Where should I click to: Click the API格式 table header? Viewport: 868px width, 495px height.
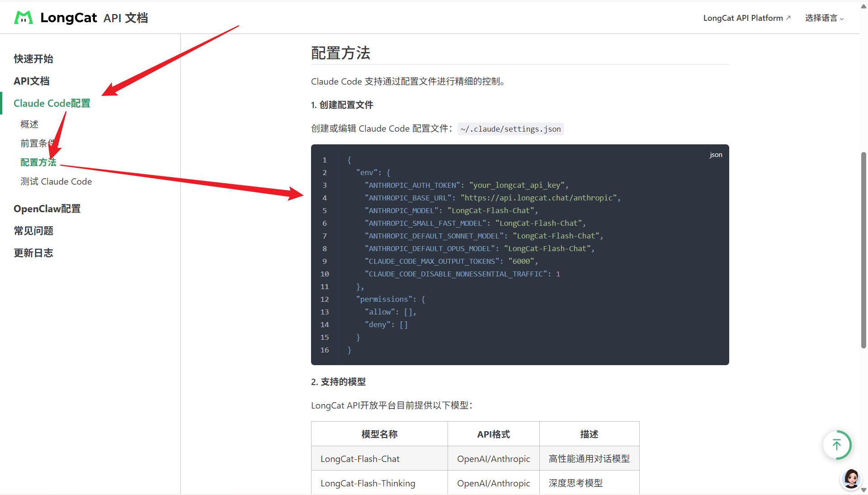click(x=494, y=434)
